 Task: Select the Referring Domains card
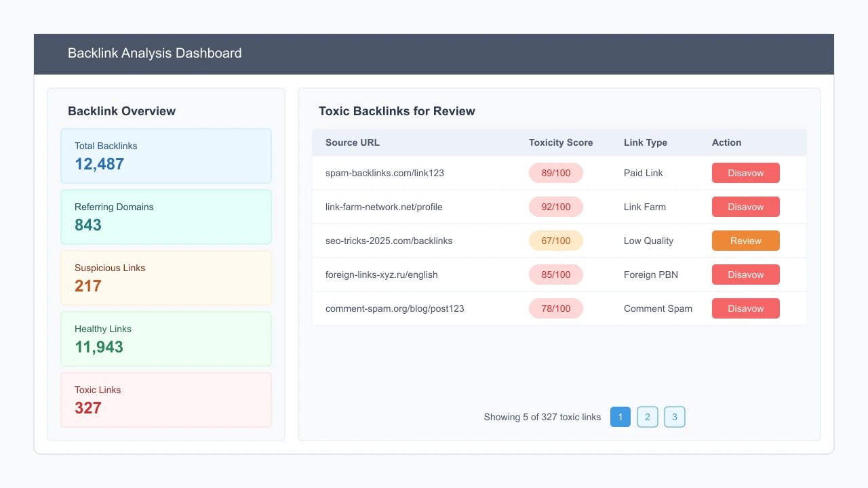tap(166, 217)
